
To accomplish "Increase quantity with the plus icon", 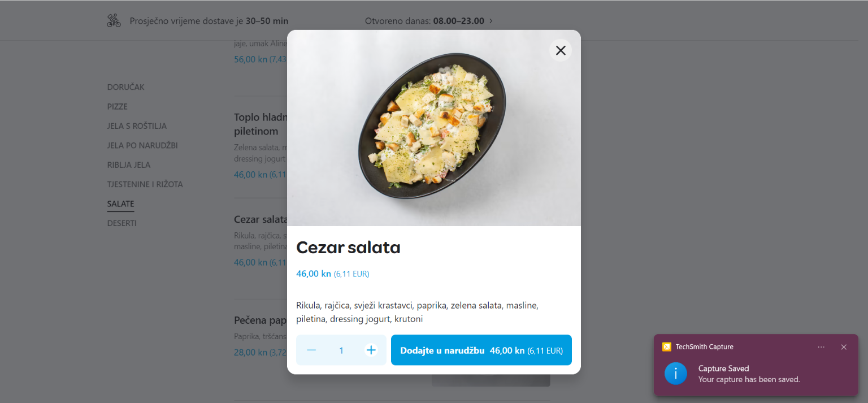I will coord(371,350).
